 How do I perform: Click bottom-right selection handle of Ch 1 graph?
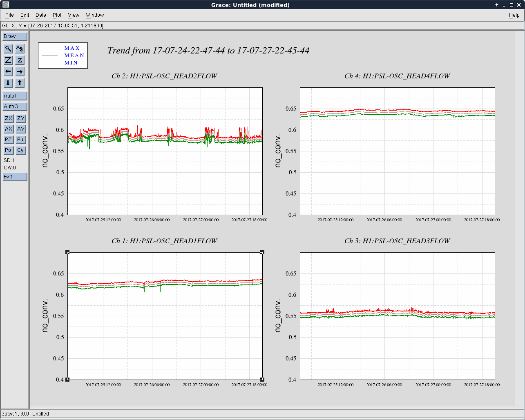(262, 380)
